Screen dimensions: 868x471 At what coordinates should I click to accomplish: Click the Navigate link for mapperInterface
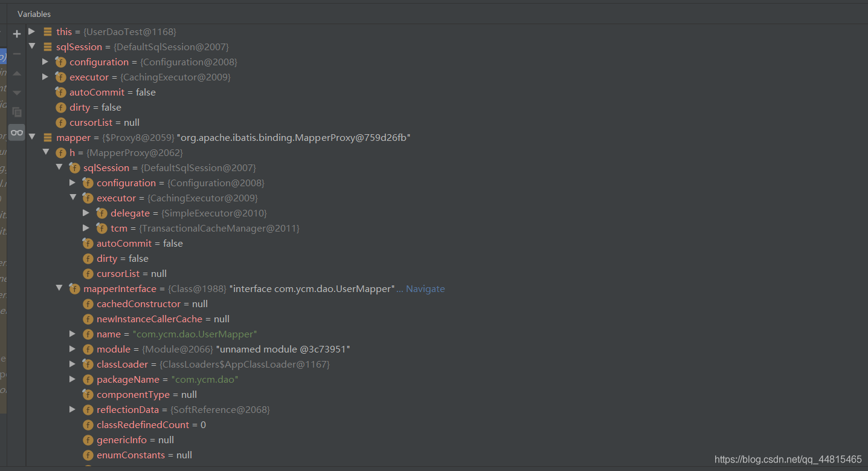[425, 288]
